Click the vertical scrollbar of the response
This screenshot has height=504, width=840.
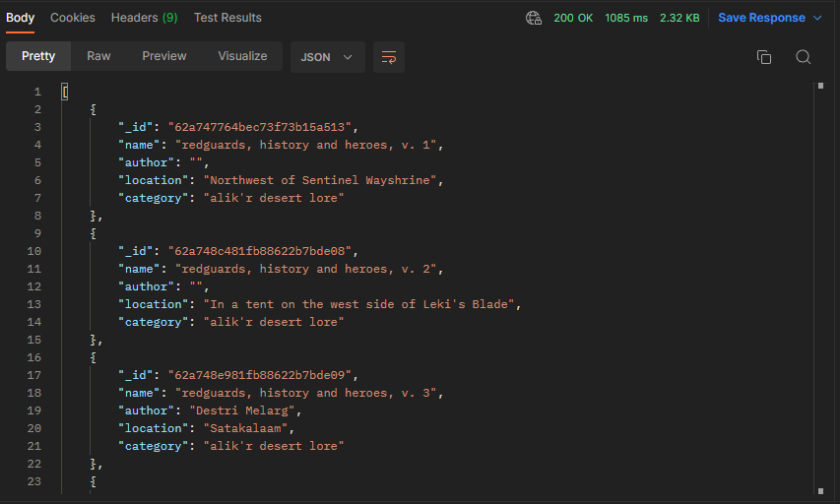click(x=820, y=288)
